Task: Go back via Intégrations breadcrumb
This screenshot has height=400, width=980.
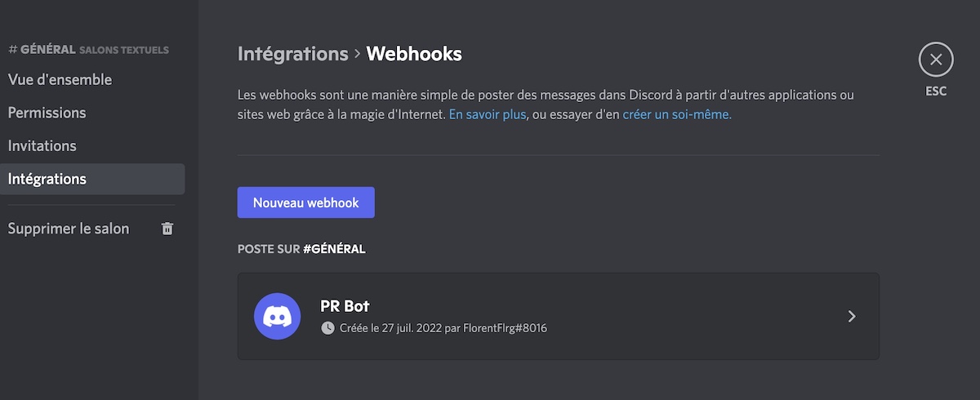Action: (x=293, y=54)
